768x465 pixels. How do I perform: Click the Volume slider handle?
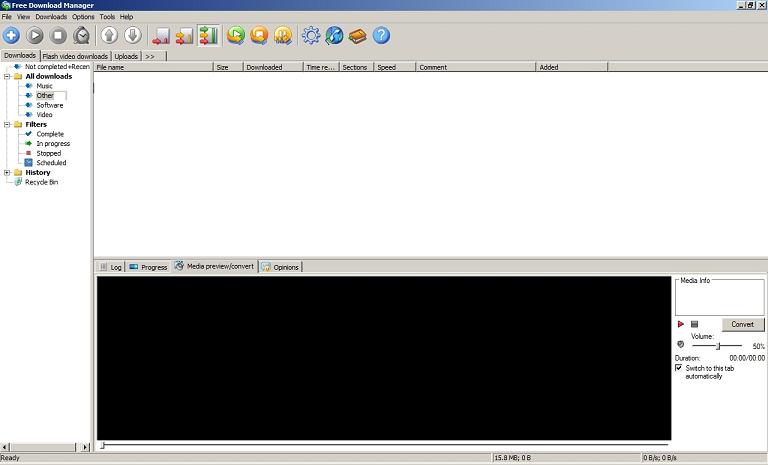(x=718, y=346)
